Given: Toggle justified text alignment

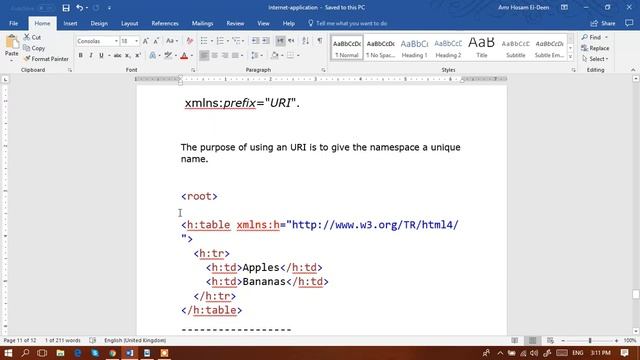Looking at the screenshot, I should [235, 56].
